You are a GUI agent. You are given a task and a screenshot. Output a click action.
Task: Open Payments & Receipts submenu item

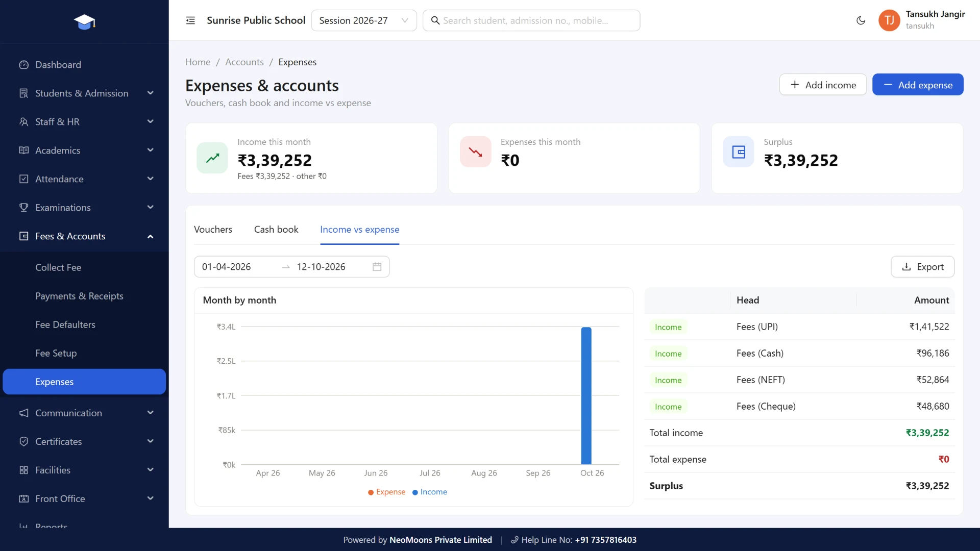click(84, 296)
